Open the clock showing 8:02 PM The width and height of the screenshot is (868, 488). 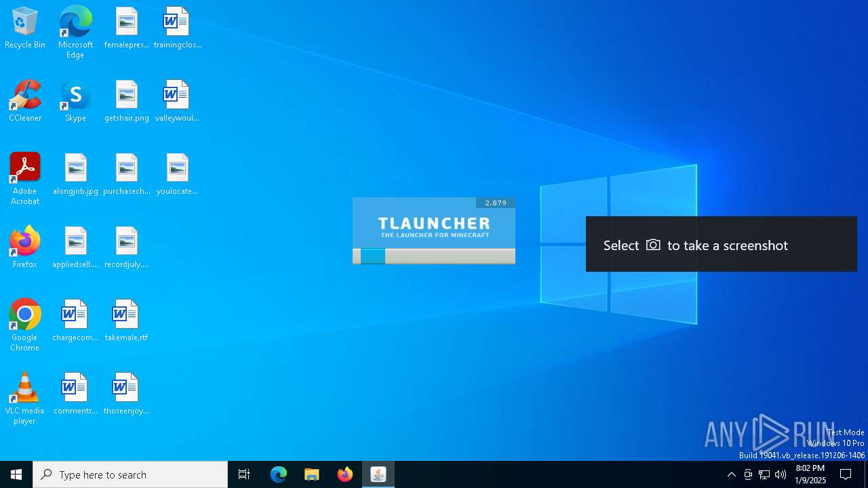click(x=810, y=474)
